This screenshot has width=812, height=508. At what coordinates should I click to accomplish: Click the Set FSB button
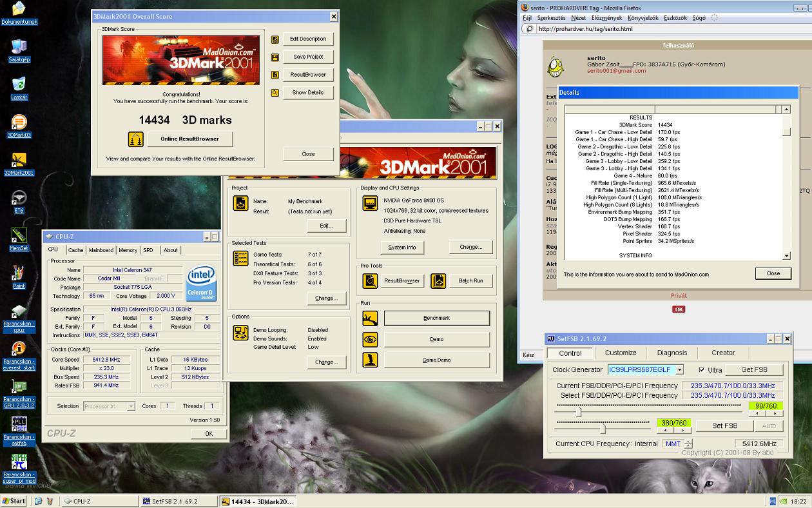point(724,426)
